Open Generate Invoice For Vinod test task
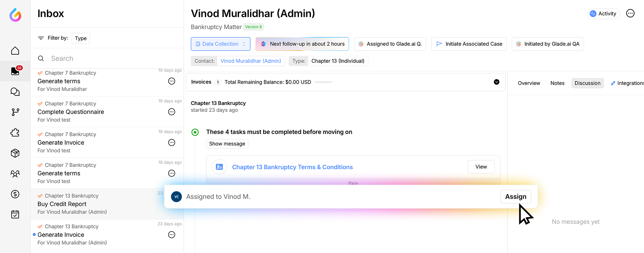 pos(107,142)
